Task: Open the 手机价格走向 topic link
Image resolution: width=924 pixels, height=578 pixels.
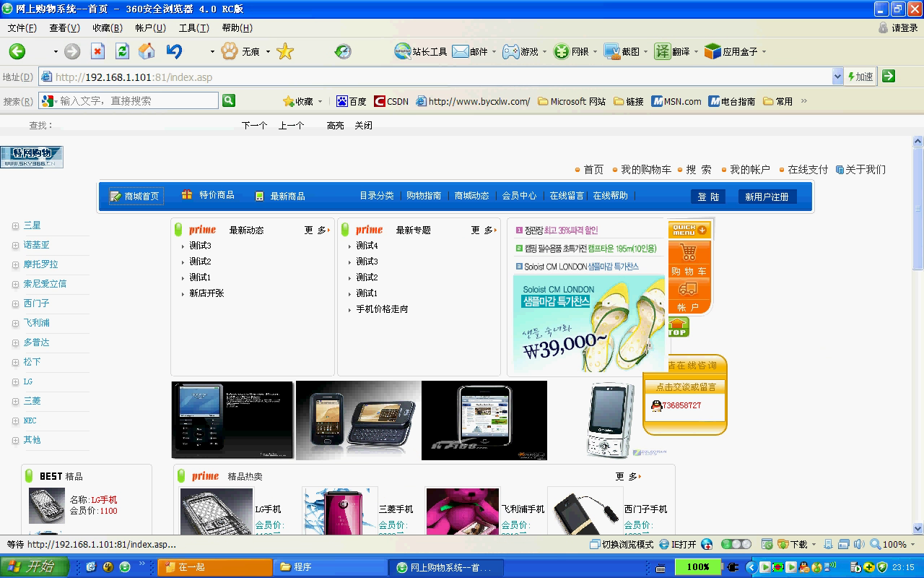Action: (382, 309)
